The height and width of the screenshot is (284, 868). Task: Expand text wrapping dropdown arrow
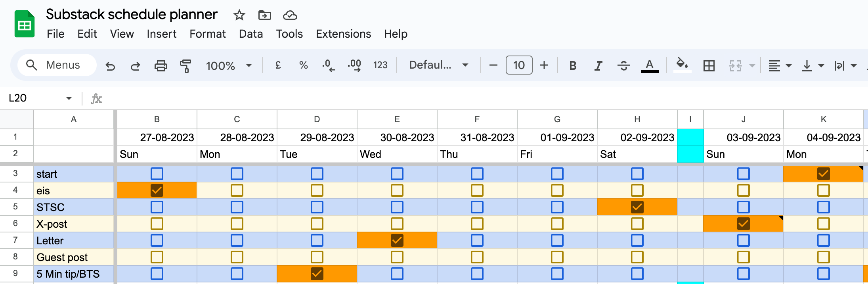[854, 65]
